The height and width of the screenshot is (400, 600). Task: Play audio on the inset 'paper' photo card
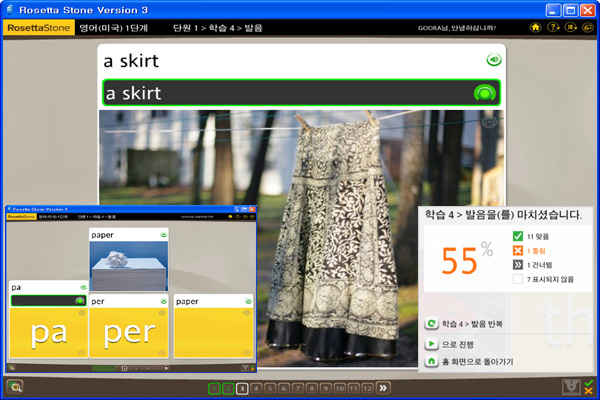pyautogui.click(x=163, y=235)
